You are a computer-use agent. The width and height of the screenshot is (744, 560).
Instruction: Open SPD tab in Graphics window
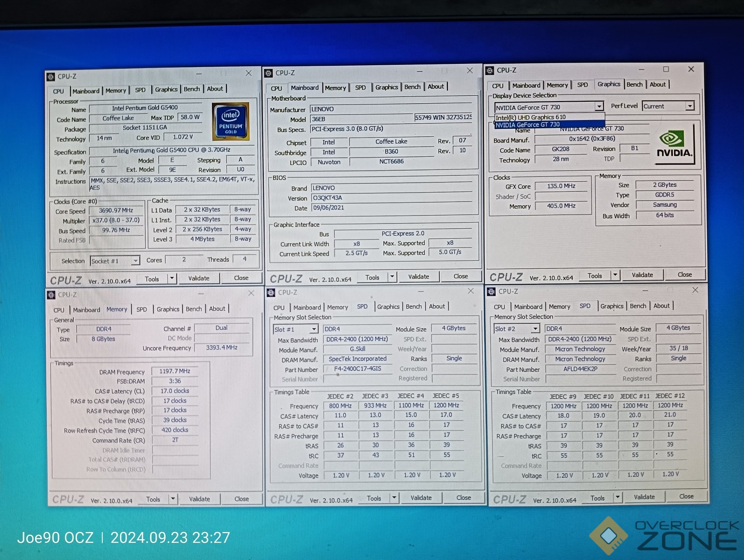tap(583, 85)
